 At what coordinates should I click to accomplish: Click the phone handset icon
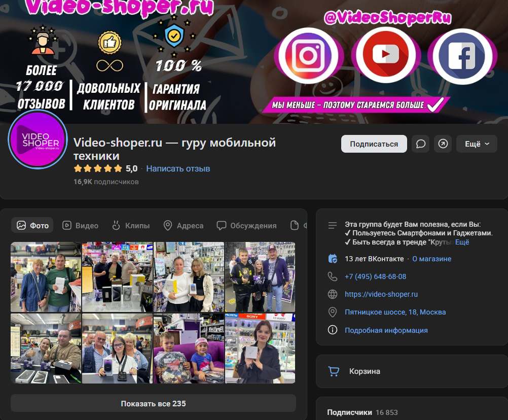click(x=333, y=276)
